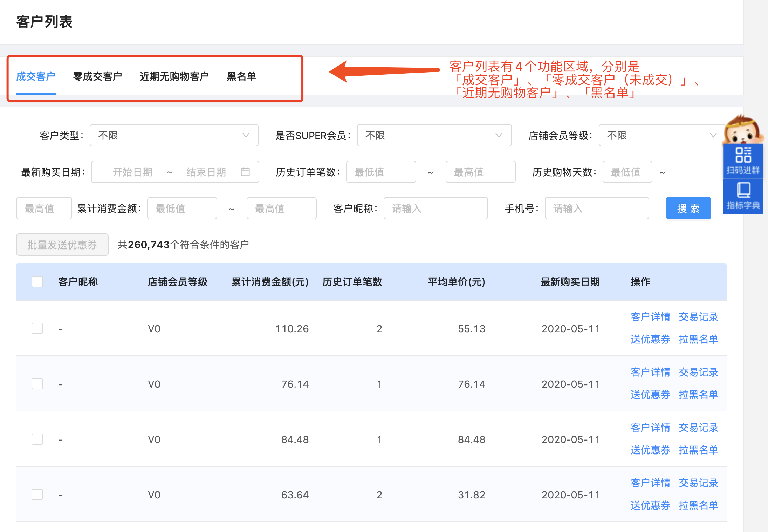This screenshot has width=768, height=532.
Task: Focus the 手机号 input field
Action: point(597,209)
